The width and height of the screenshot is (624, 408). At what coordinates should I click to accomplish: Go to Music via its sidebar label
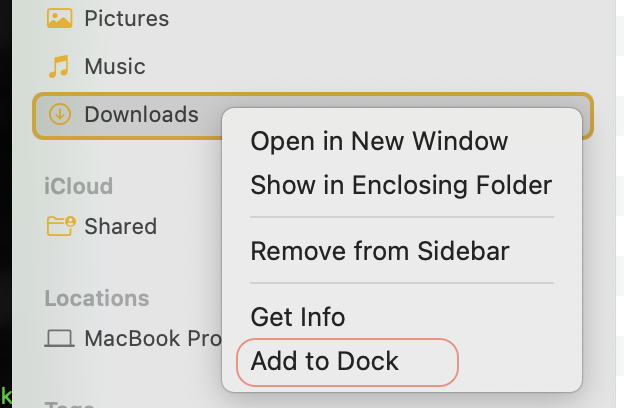[114, 67]
